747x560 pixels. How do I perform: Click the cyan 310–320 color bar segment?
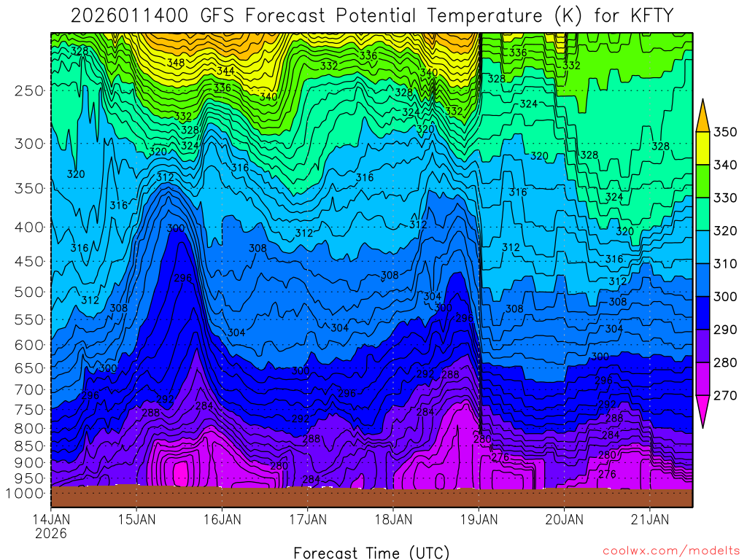[703, 246]
